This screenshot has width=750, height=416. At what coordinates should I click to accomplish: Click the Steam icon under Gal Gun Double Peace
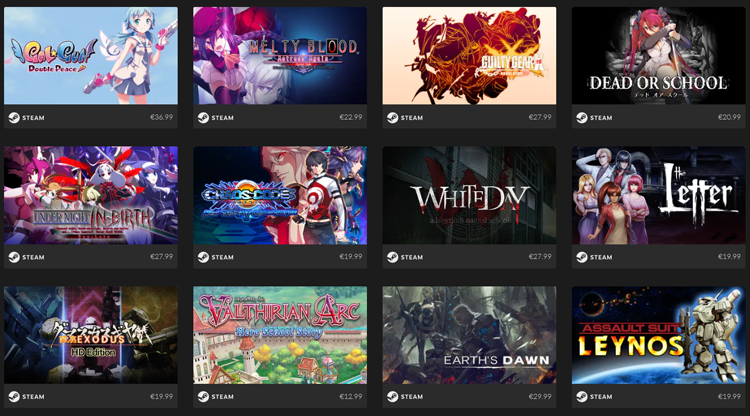click(14, 118)
